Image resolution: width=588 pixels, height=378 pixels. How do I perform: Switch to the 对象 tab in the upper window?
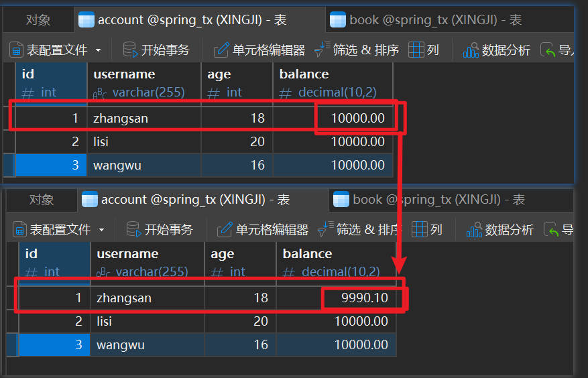coord(38,20)
